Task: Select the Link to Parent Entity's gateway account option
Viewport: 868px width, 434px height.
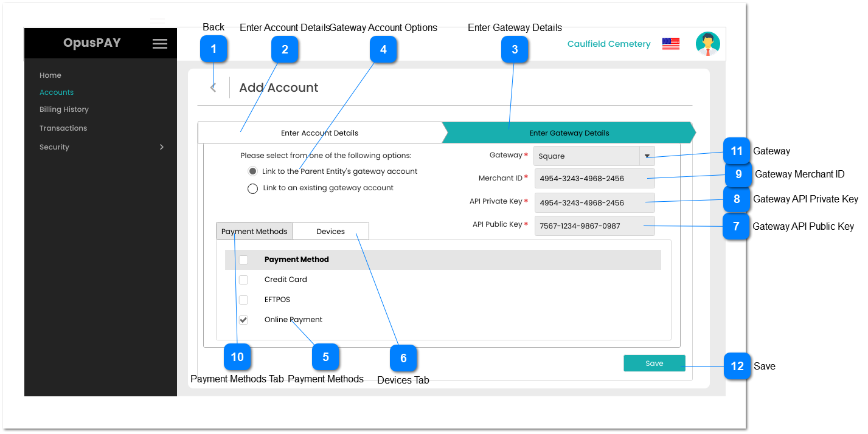Action: tap(252, 171)
